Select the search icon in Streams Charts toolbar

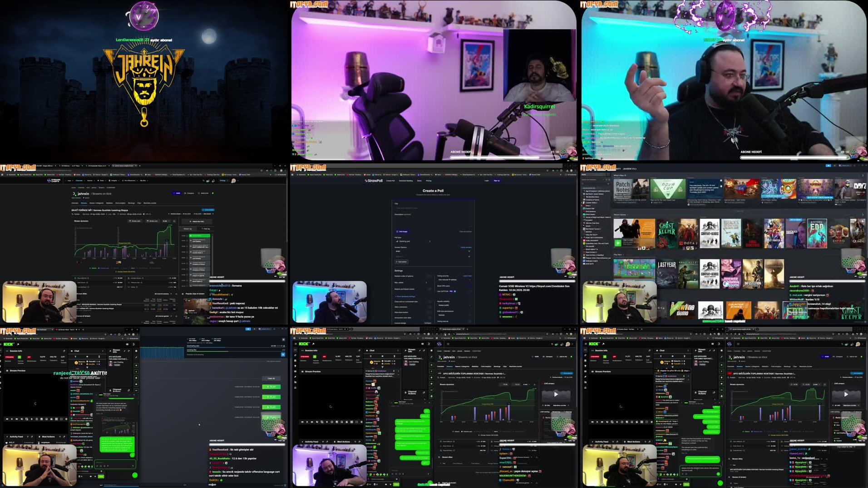[x=203, y=181]
